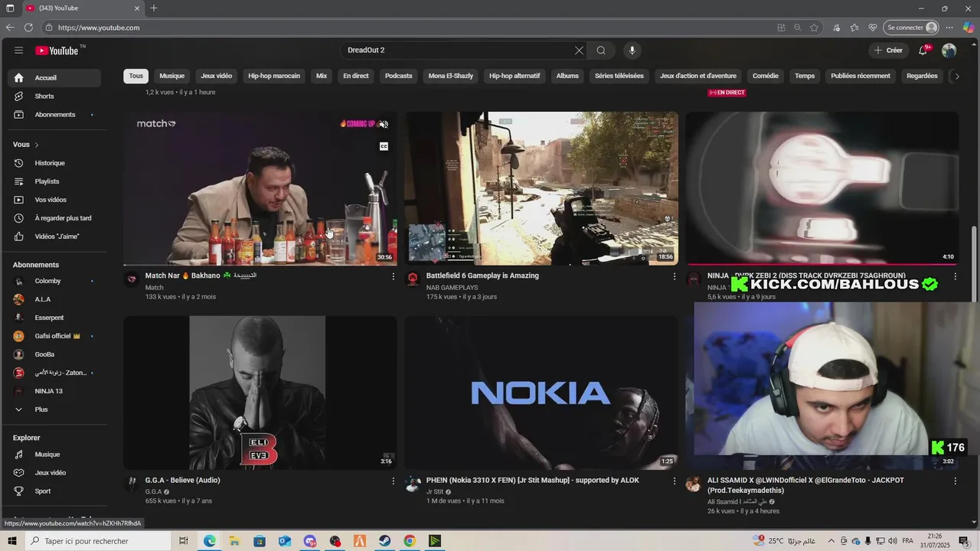Open Abonnements in the sidebar
The height and width of the screenshot is (551, 980).
coord(54,115)
